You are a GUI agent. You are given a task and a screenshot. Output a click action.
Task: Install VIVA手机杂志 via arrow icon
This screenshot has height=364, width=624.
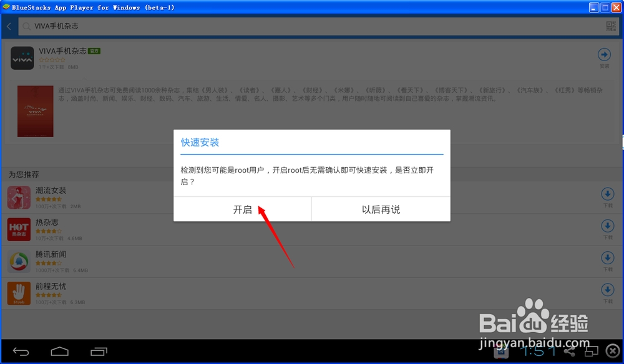[604, 54]
